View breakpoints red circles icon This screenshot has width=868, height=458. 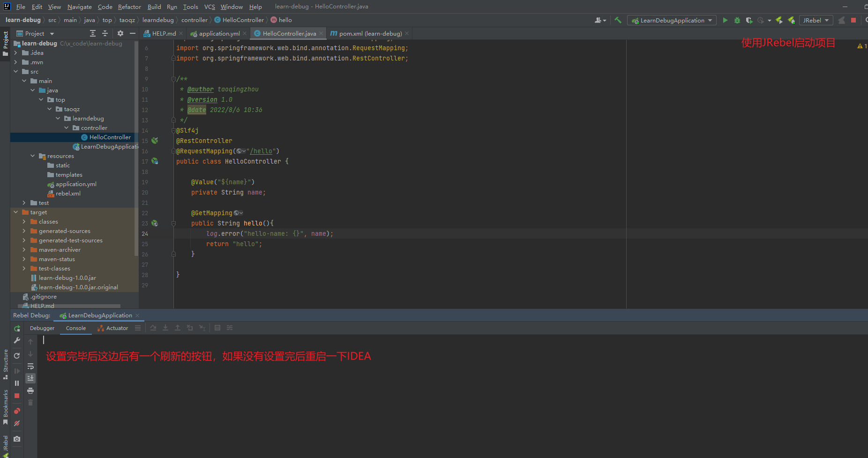click(17, 411)
